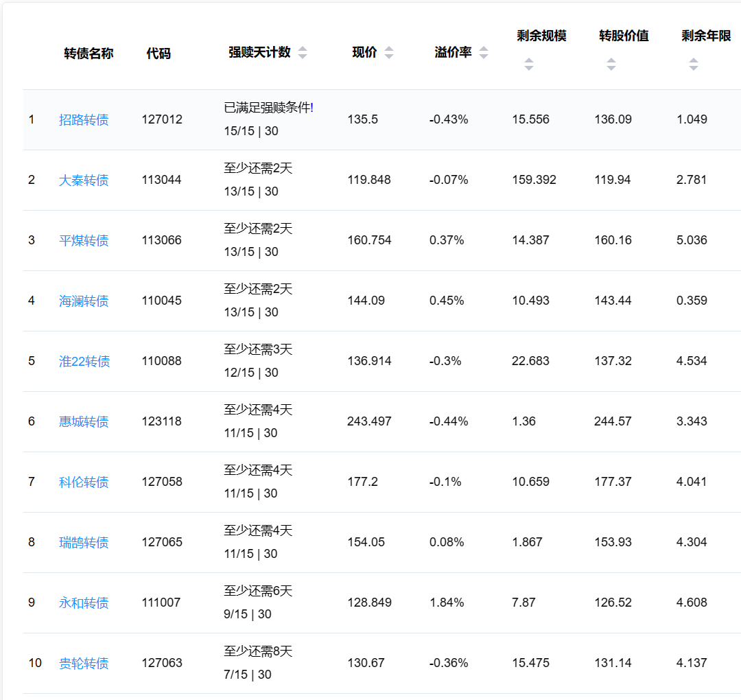Select bond code 127012 cell
Viewport: 741px width, 700px height.
162,119
